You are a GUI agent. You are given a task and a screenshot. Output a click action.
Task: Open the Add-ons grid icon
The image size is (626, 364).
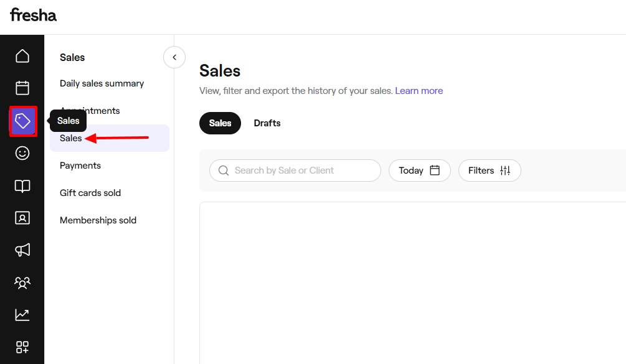[22, 347]
